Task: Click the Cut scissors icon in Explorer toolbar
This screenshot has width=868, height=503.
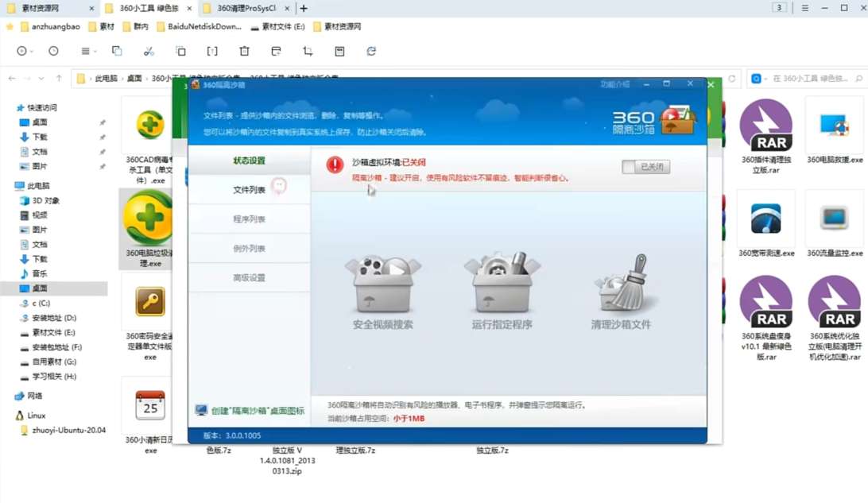Action: coord(148,49)
